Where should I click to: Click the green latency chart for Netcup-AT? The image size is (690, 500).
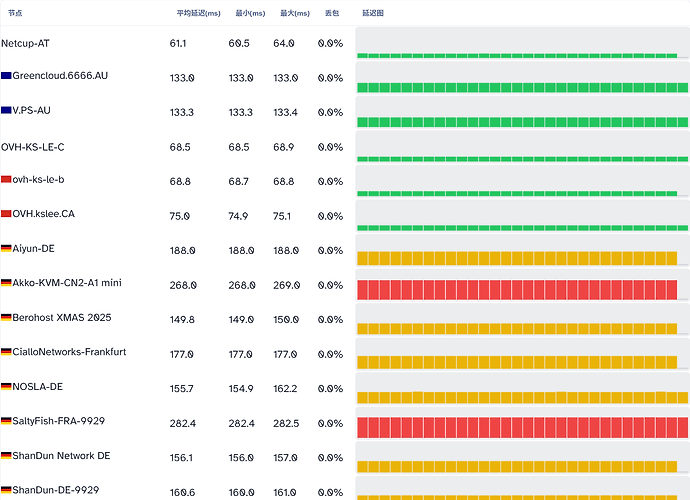tap(522, 43)
